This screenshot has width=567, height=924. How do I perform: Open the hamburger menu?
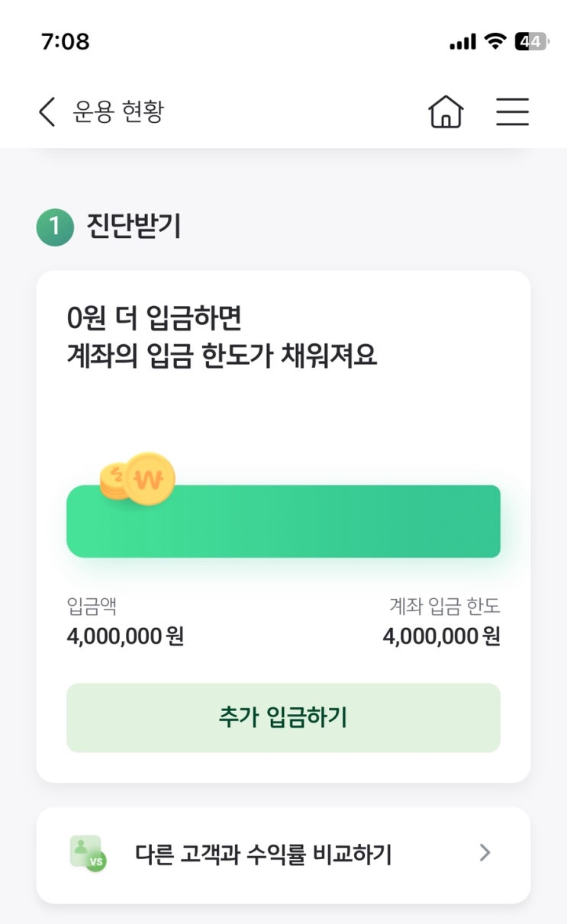512,112
